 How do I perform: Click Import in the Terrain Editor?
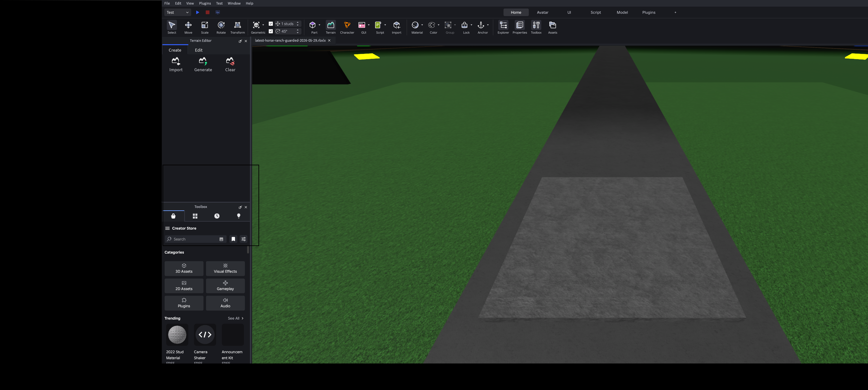tap(176, 64)
